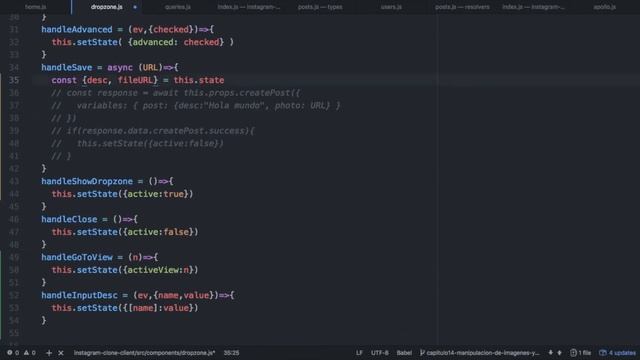The height and width of the screenshot is (360, 640).
Task: Open the git panel via 1 file
Action: (x=580, y=353)
